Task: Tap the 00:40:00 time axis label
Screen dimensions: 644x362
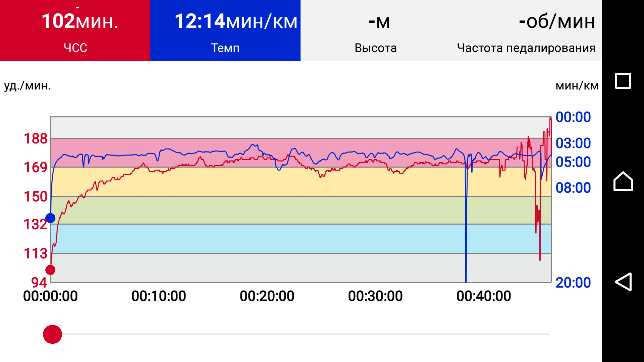Action: [x=484, y=296]
